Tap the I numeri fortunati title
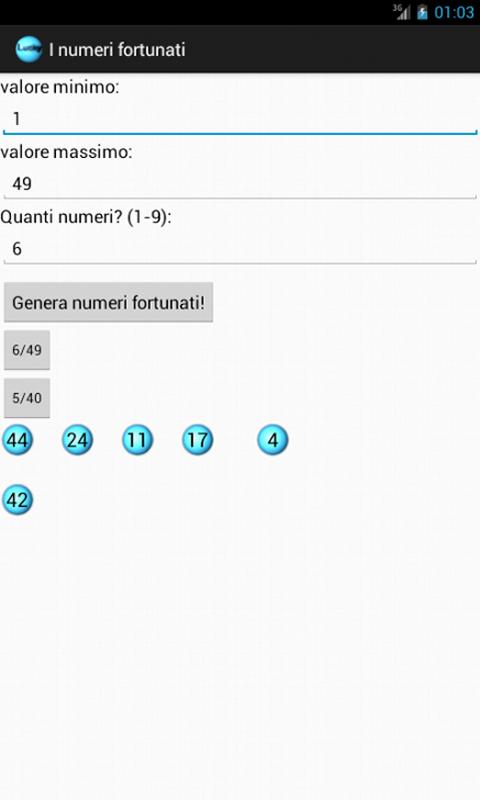 click(117, 49)
